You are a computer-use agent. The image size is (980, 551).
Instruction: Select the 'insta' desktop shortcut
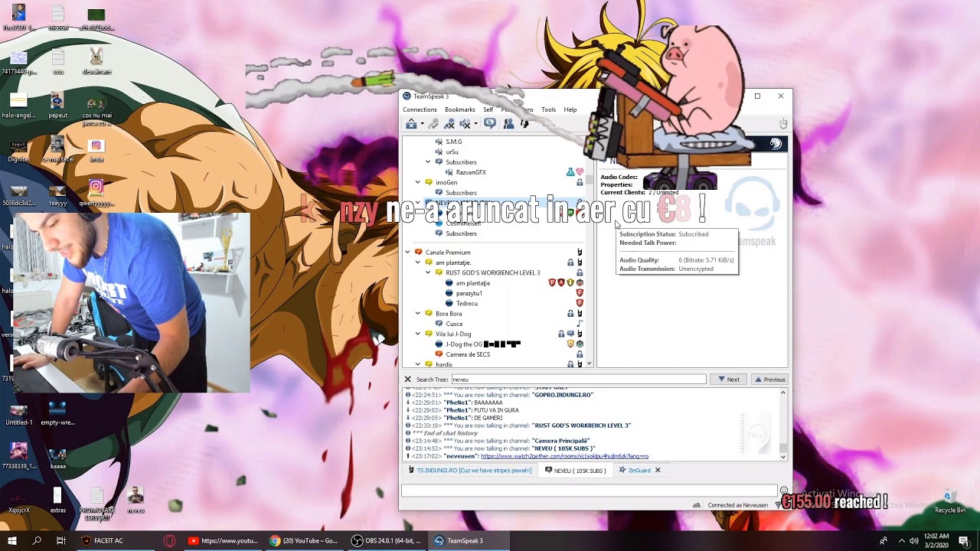96,150
